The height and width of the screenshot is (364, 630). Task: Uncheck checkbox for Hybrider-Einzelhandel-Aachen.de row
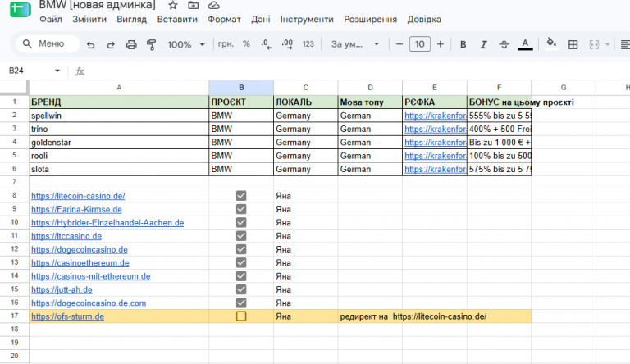(x=241, y=222)
